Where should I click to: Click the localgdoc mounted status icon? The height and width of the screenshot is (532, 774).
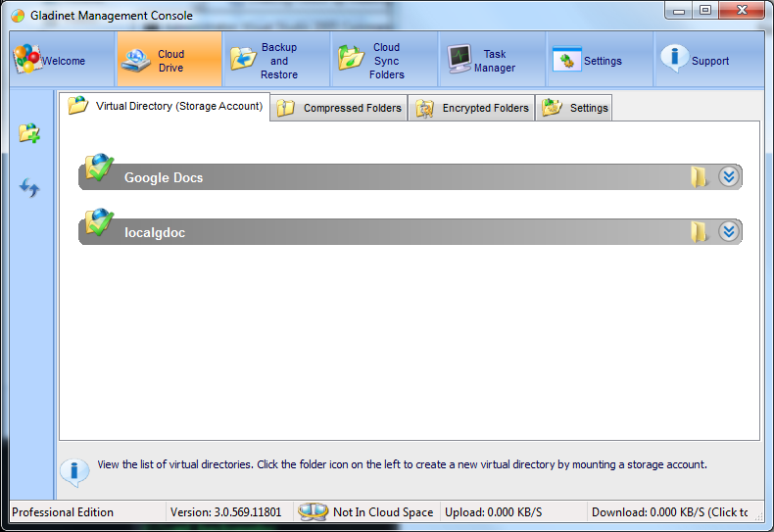pyautogui.click(x=99, y=222)
